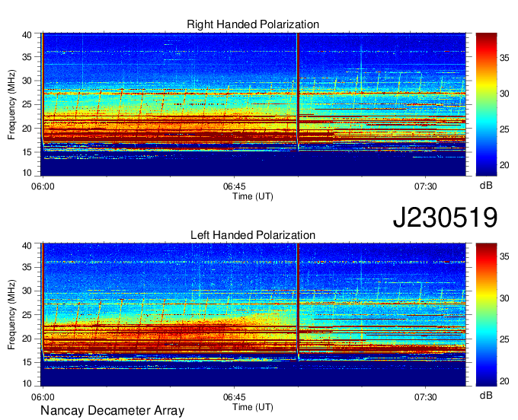Click the 06:45 tick label of Right Handed plot
The image size is (518, 420).
pos(234,186)
